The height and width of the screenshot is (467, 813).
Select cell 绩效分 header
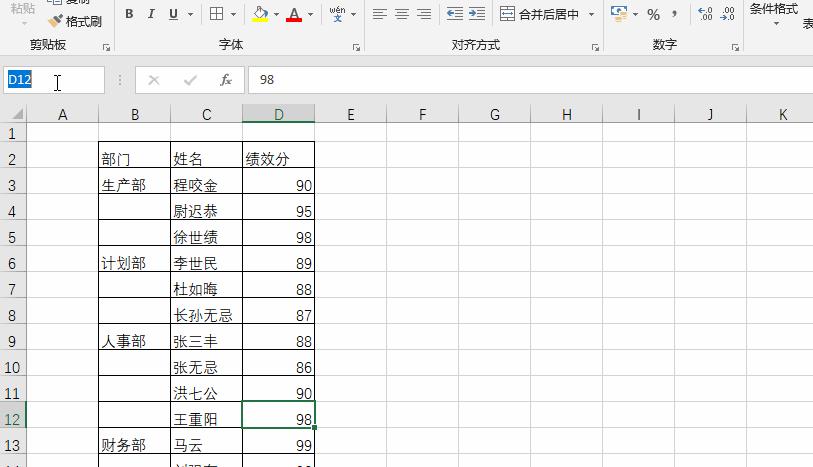pos(278,155)
